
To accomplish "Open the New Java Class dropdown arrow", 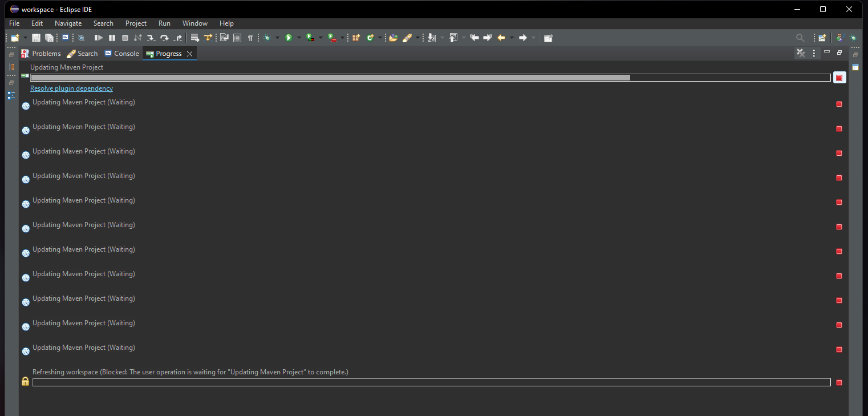I will [380, 38].
